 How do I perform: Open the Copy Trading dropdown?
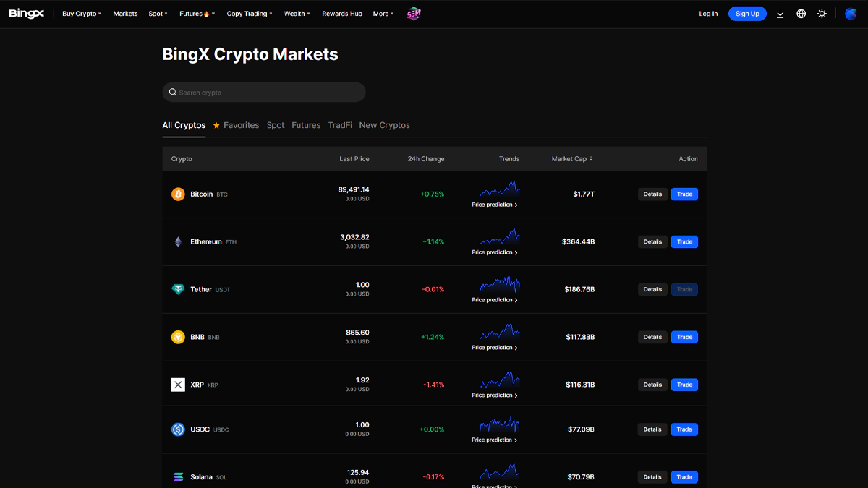pos(250,14)
